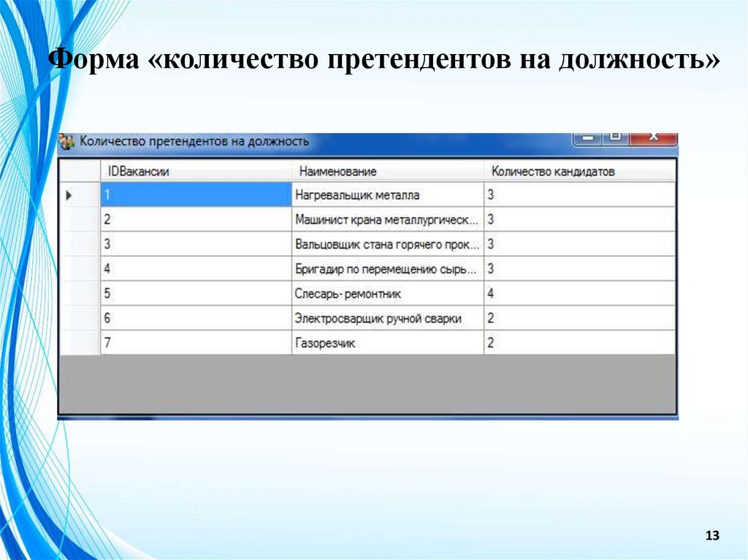Click the row header next to Электросварщик

pyautogui.click(x=80, y=318)
